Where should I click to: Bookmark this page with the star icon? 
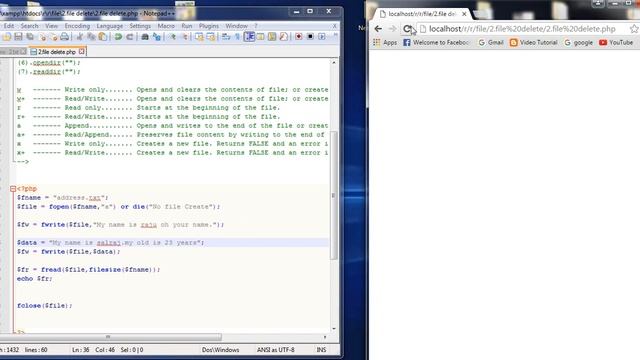coord(634,29)
